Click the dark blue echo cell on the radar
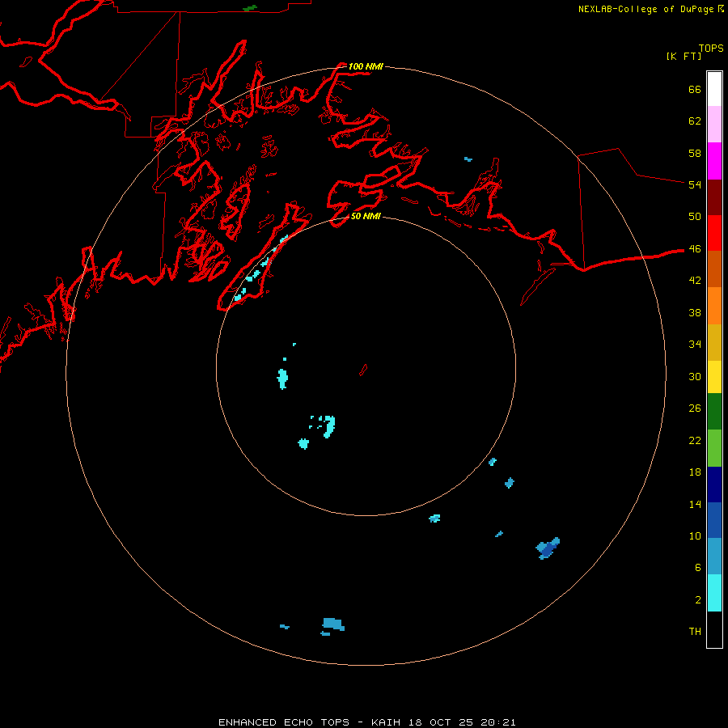Screen dimensions: 728x728 coord(548,550)
